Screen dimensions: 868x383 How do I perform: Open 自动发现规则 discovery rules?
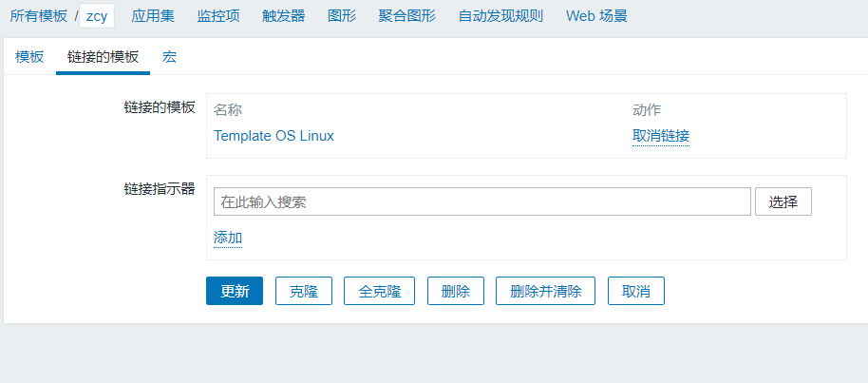[x=500, y=15]
